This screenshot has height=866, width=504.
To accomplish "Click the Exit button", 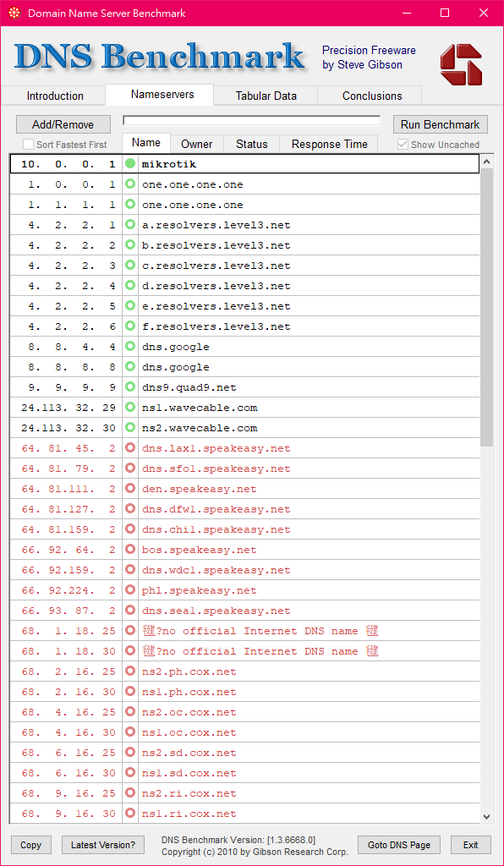I will pos(471,845).
